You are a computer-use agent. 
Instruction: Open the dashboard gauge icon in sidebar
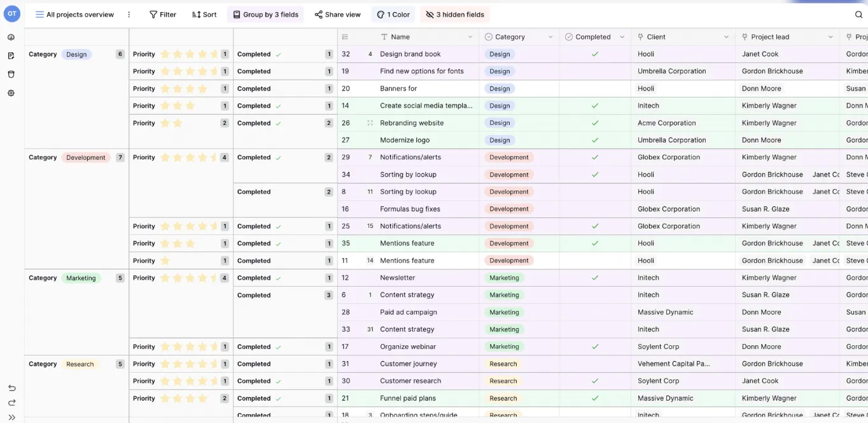[11, 38]
